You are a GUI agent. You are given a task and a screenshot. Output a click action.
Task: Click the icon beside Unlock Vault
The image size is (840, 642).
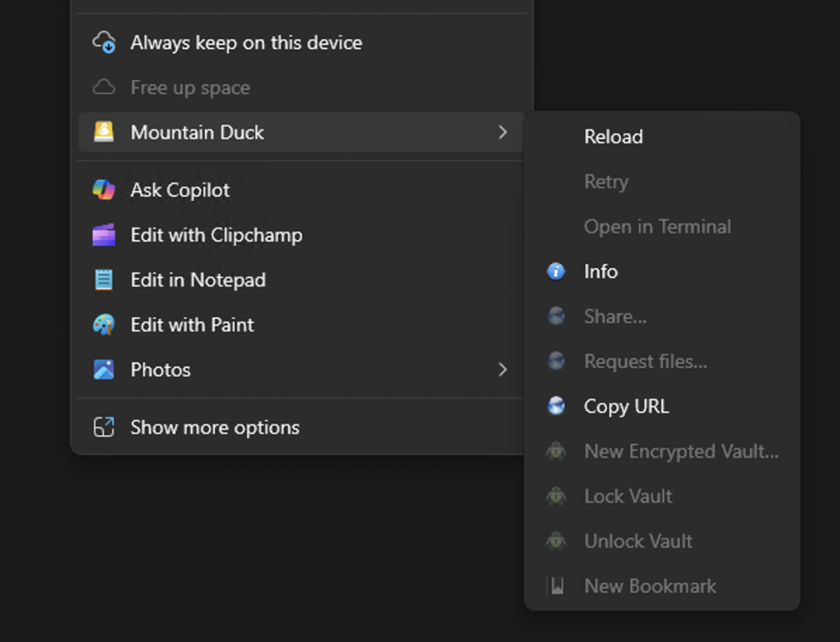tap(556, 541)
